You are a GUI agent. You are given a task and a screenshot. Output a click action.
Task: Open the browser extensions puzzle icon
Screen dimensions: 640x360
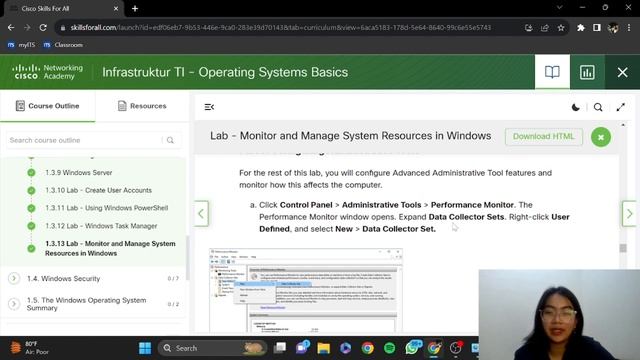pos(581,28)
